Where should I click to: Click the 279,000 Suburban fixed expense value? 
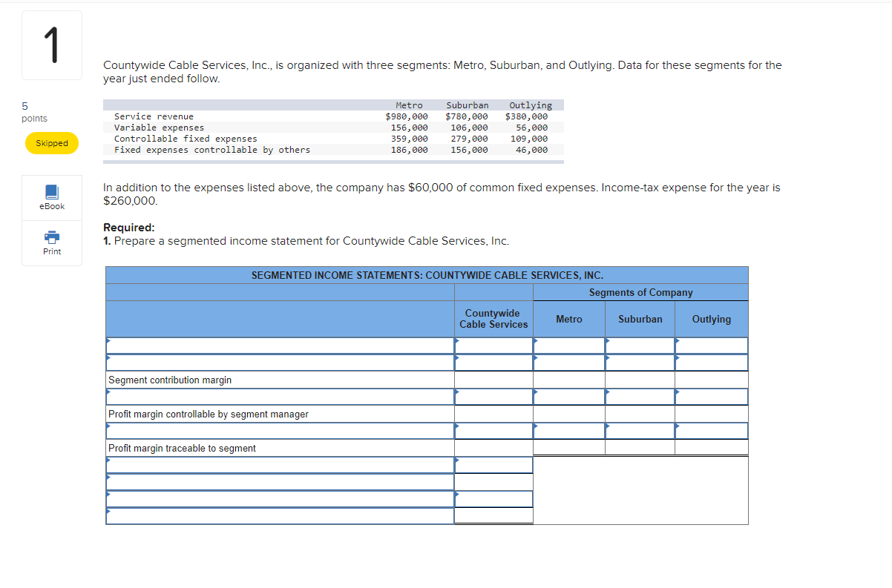(470, 139)
